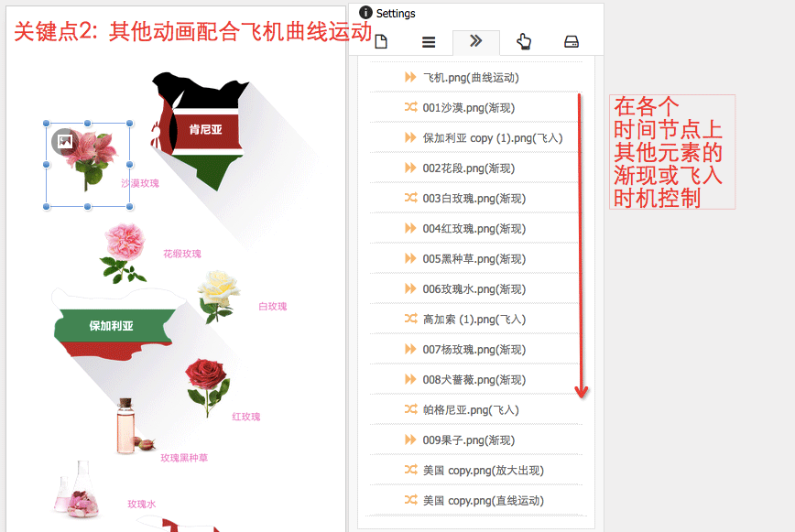Image resolution: width=795 pixels, height=532 pixels.
Task: Select the pink 花缎玫瑰 rose image
Action: pos(124,254)
